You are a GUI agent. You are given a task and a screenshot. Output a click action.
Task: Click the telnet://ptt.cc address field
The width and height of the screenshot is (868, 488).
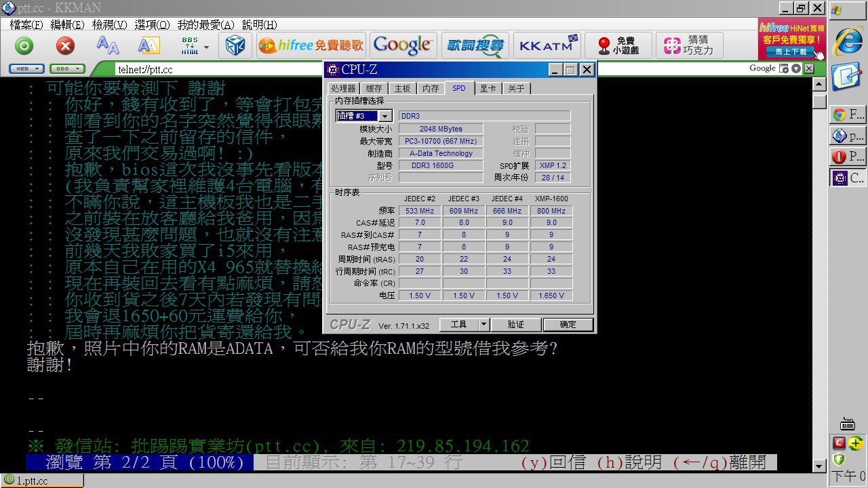(217, 69)
